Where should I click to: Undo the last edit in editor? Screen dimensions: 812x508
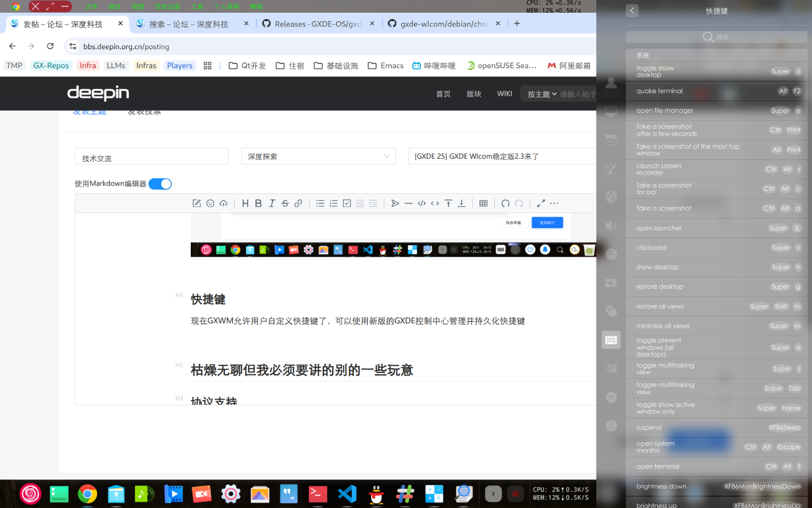click(x=505, y=203)
